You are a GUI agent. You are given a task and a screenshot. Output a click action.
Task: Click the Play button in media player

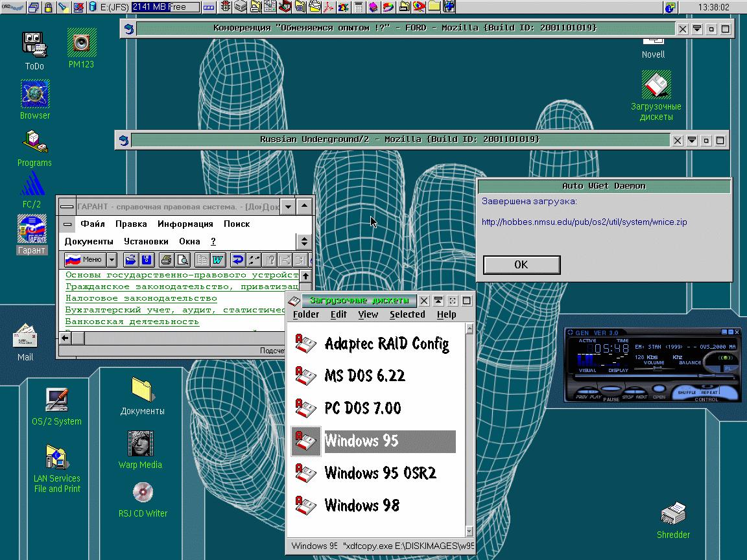point(594,392)
